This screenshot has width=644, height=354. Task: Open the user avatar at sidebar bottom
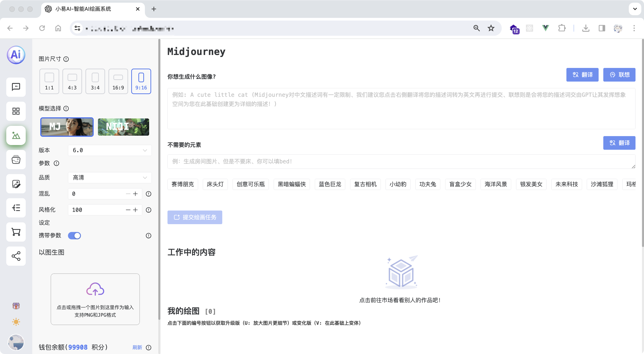tap(16, 343)
